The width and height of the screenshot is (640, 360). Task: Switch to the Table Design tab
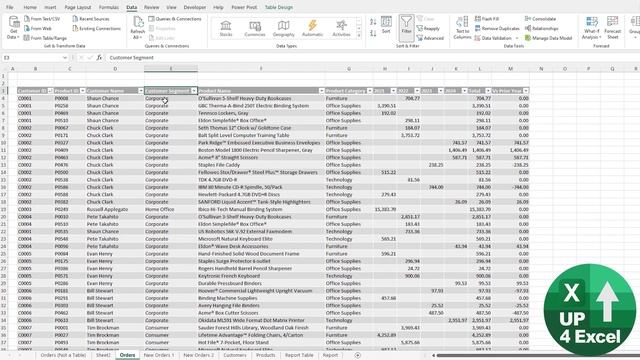(x=279, y=7)
